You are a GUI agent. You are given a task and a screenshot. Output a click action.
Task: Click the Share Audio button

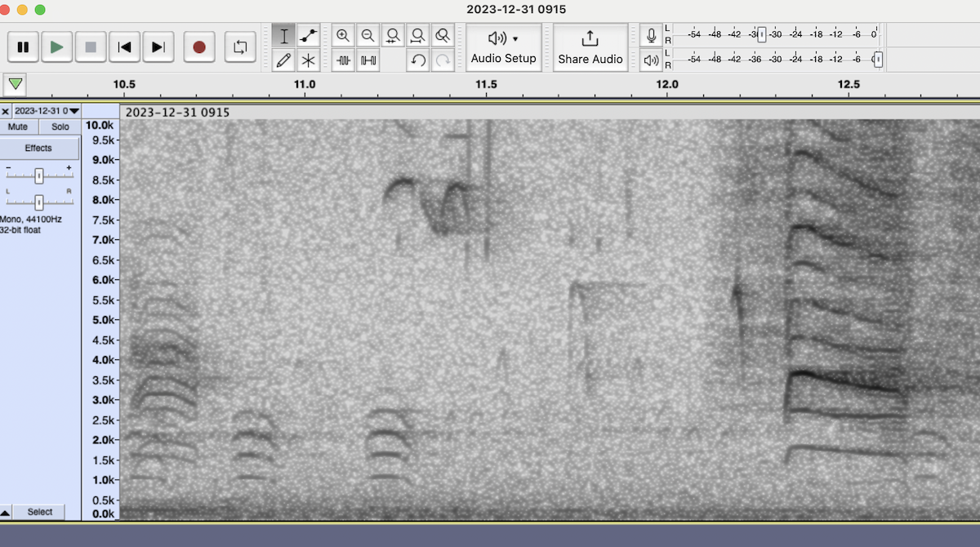click(590, 47)
